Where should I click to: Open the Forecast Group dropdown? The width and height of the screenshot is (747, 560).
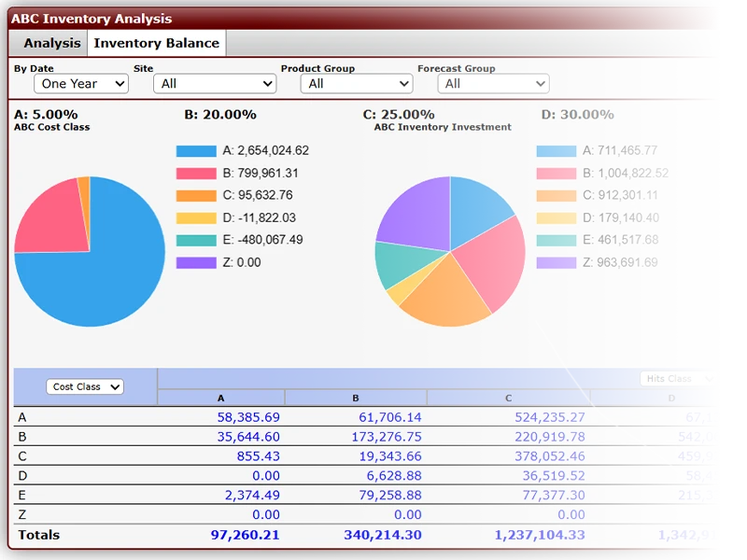click(493, 83)
